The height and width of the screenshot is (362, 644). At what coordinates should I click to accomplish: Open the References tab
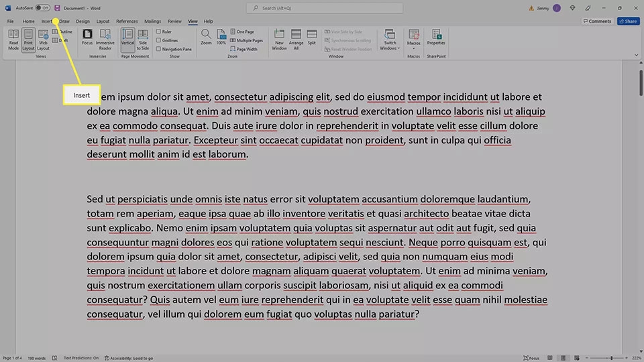tap(127, 21)
